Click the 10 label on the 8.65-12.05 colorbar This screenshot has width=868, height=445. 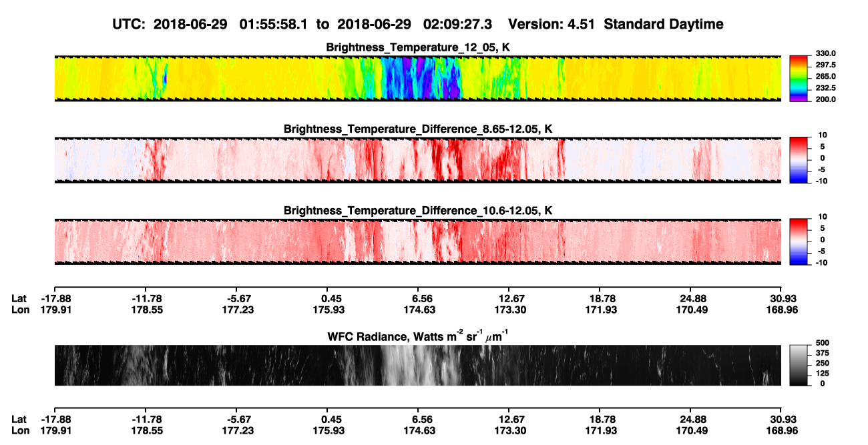[x=823, y=135]
